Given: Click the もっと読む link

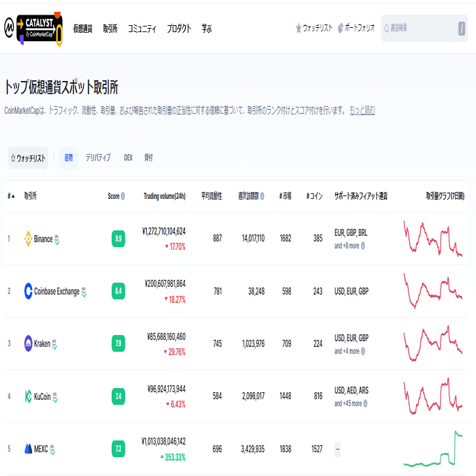Looking at the screenshot, I should (362, 110).
